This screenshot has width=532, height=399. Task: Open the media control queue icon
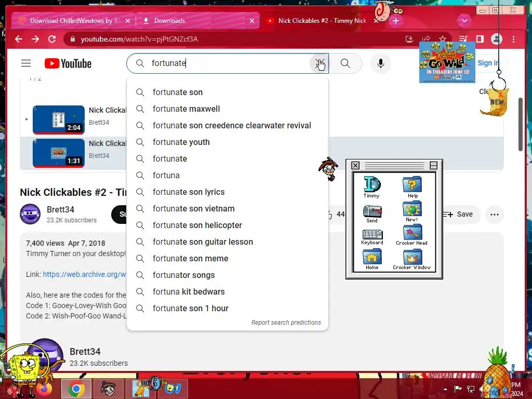(x=463, y=39)
